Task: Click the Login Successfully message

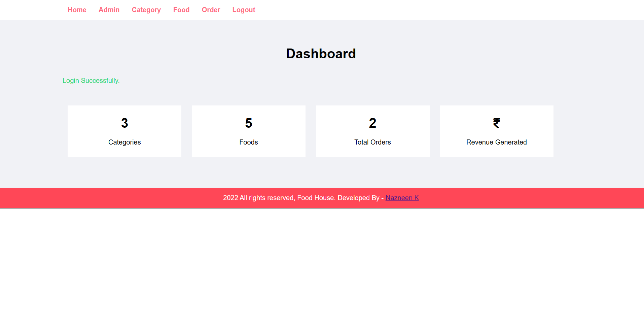Action: tap(91, 81)
